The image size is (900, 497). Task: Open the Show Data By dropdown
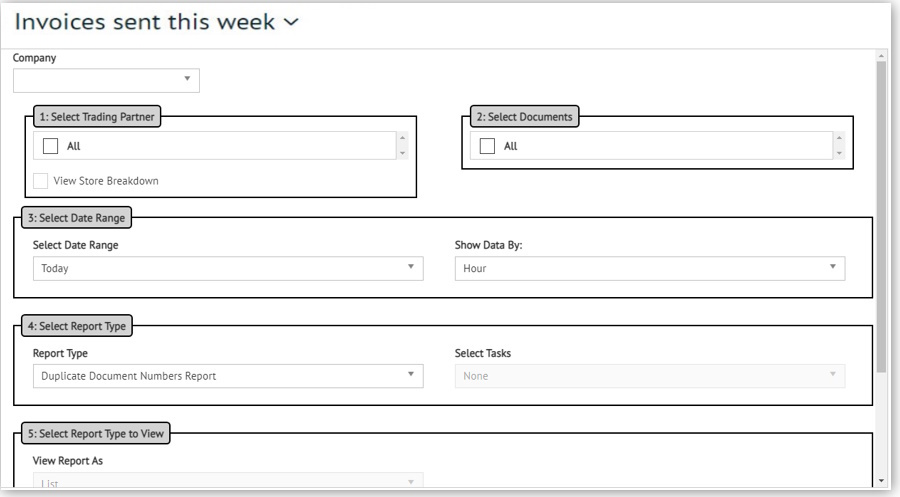coord(649,268)
